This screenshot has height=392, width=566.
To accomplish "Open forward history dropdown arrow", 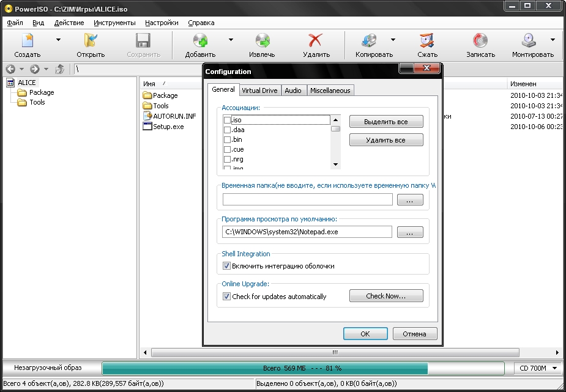I will (x=46, y=69).
